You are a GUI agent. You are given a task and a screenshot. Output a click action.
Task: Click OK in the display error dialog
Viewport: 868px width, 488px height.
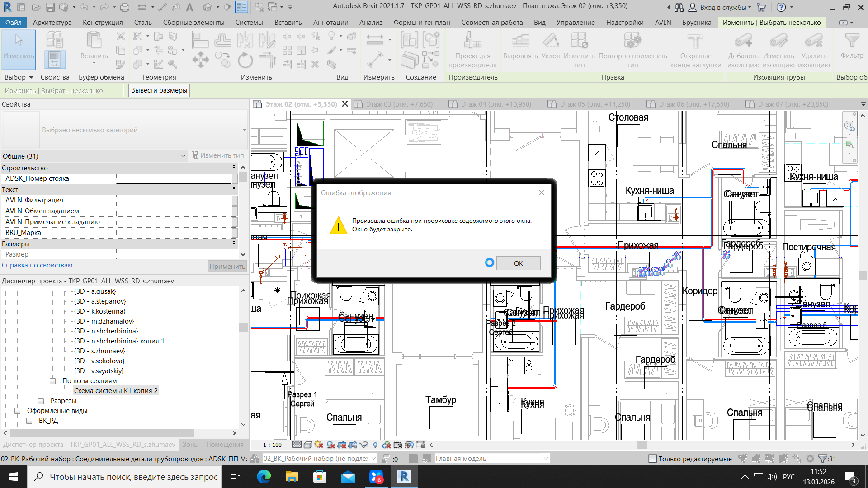point(518,263)
